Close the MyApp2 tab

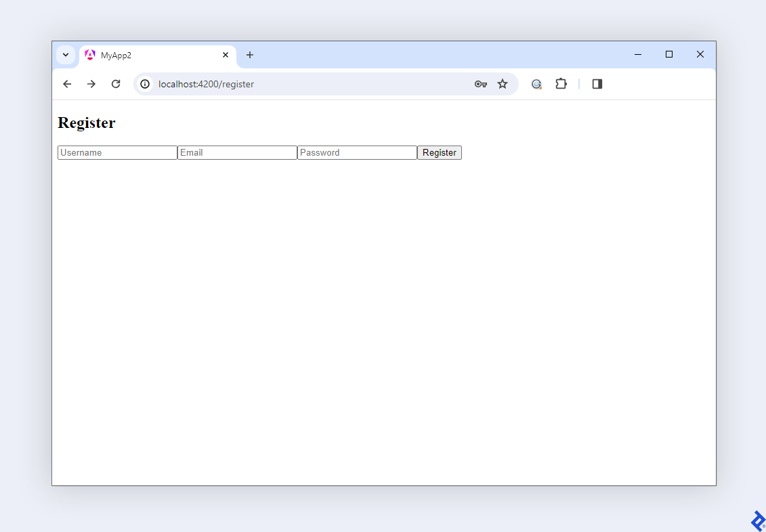(x=226, y=55)
